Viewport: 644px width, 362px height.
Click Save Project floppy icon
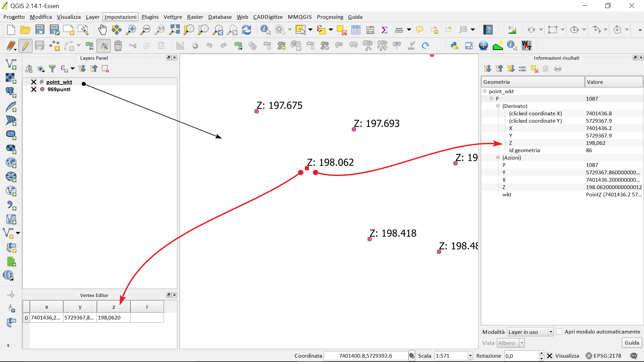(x=40, y=30)
